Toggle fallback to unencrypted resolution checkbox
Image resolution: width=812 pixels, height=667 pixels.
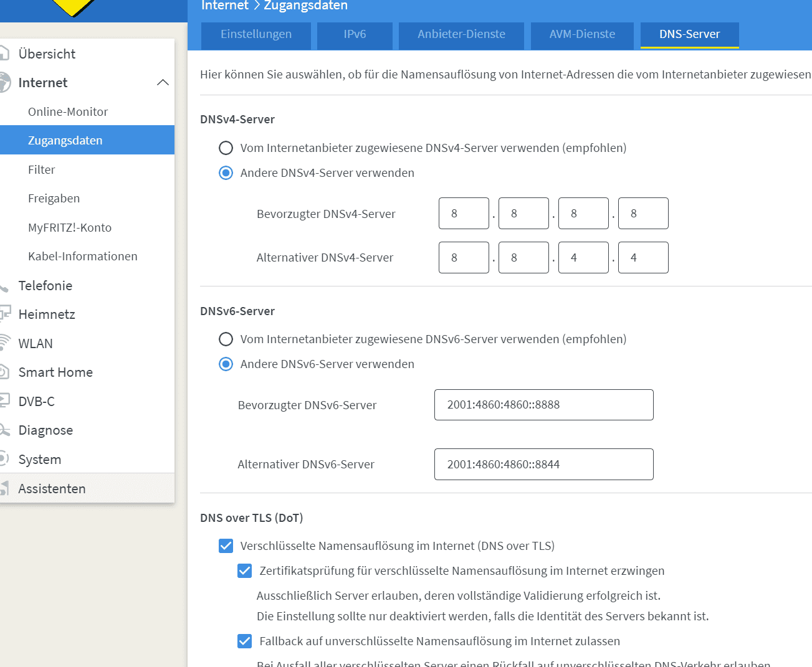[x=245, y=641]
